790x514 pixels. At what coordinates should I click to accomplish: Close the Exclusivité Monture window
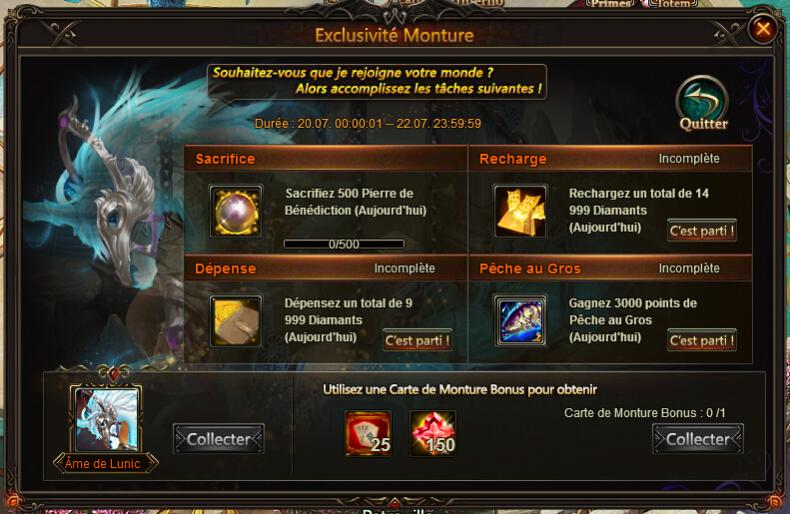pos(762,29)
